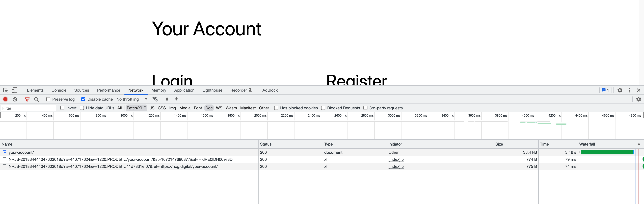Stop recording network log
Viewport: 644px width, 204px height.
click(x=5, y=99)
